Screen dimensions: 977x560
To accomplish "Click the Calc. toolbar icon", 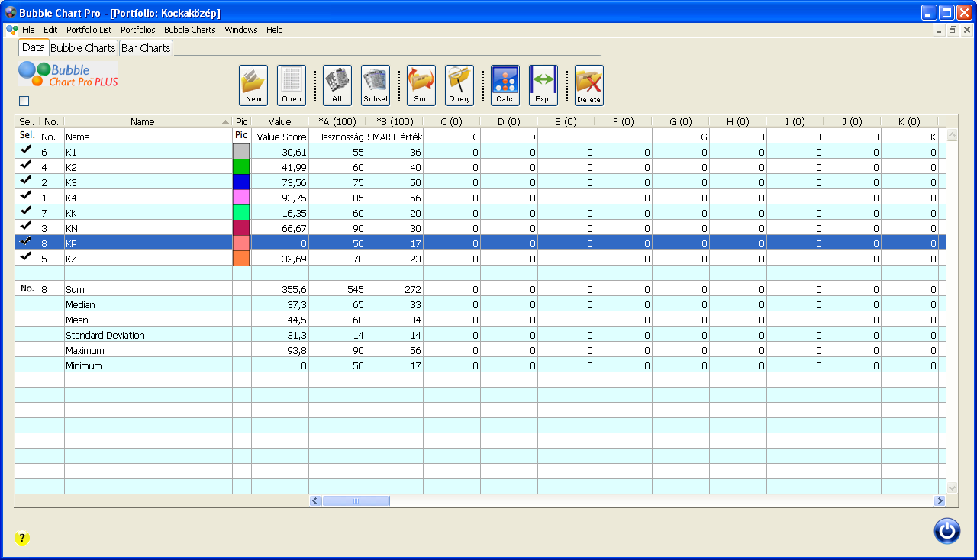I will point(505,85).
